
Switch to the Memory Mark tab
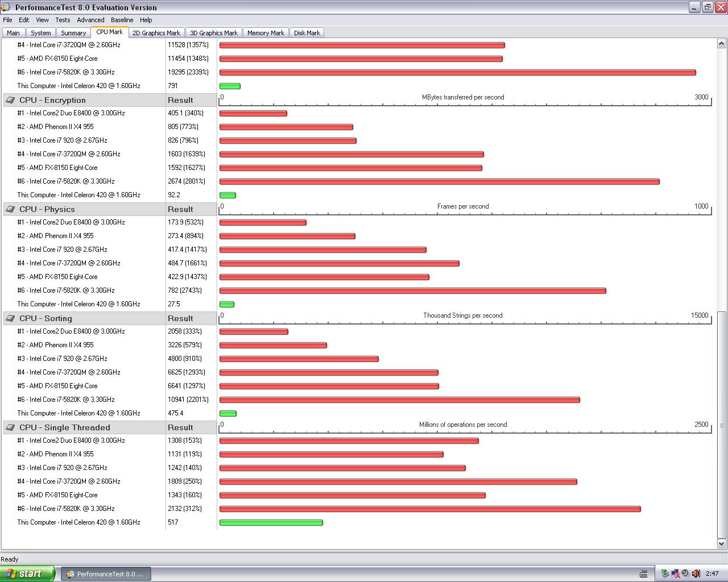pyautogui.click(x=266, y=33)
